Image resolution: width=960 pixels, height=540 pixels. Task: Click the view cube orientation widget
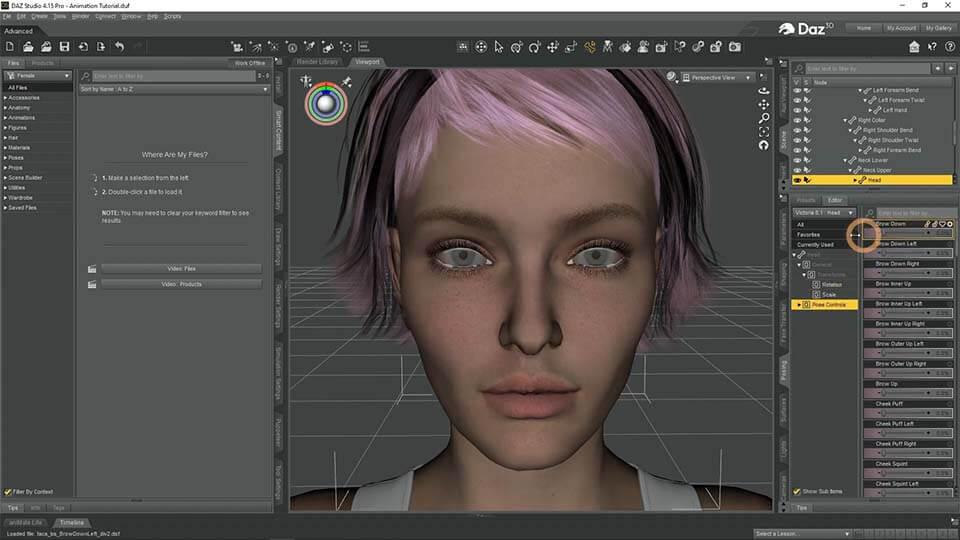click(x=326, y=103)
